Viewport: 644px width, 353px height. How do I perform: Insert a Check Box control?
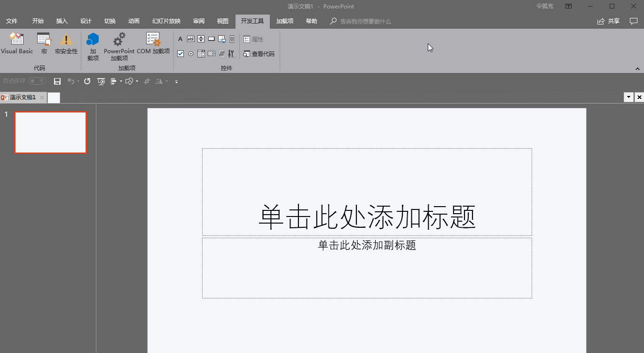pos(180,53)
